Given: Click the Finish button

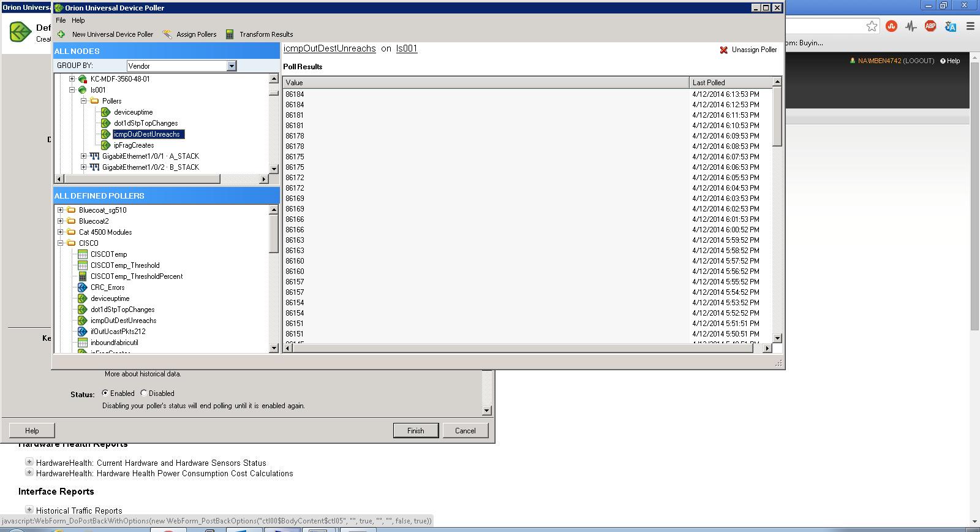Looking at the screenshot, I should coord(416,431).
